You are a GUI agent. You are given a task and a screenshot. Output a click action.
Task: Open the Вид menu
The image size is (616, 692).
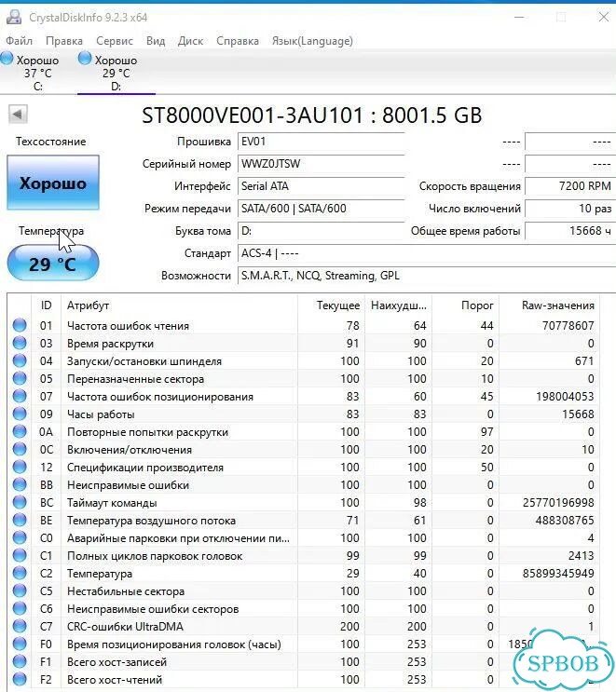point(156,41)
